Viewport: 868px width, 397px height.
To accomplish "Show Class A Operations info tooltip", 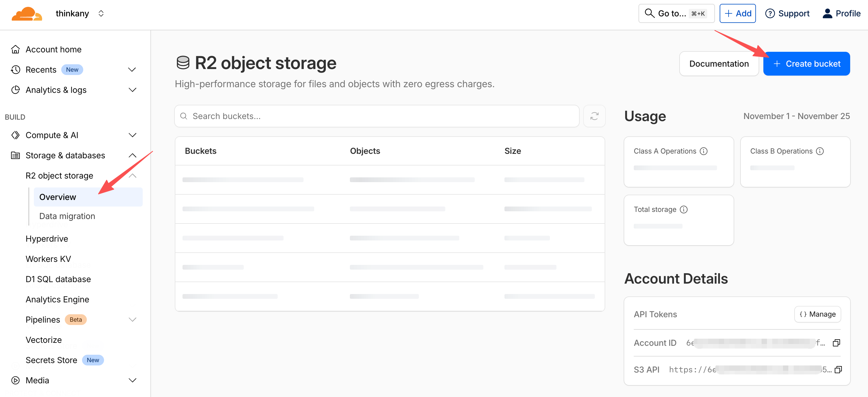I will (703, 151).
